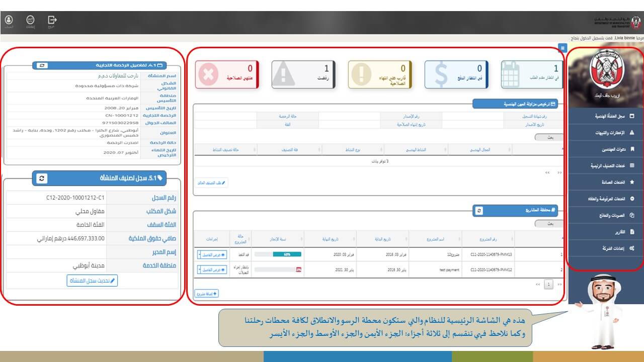Open the rejected requests warning tile
This screenshot has height=362, width=644.
[x=303, y=74]
